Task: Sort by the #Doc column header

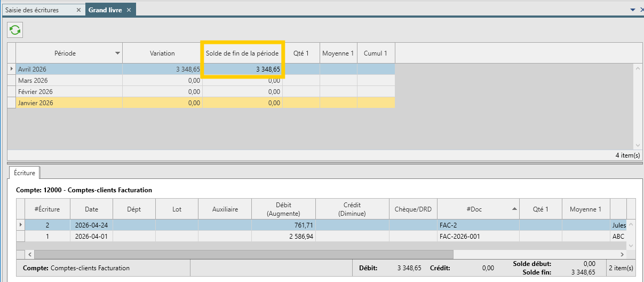Action: tap(478, 209)
